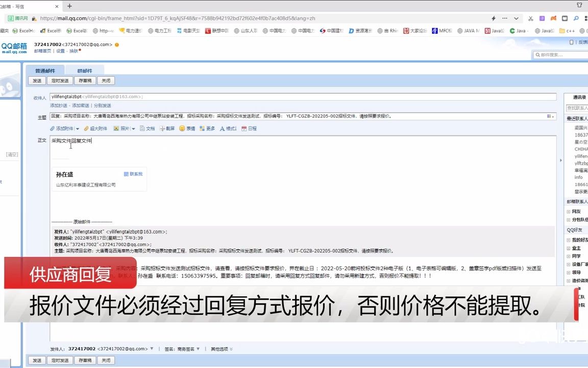Switch to the 群邮件 tab

(x=85, y=70)
